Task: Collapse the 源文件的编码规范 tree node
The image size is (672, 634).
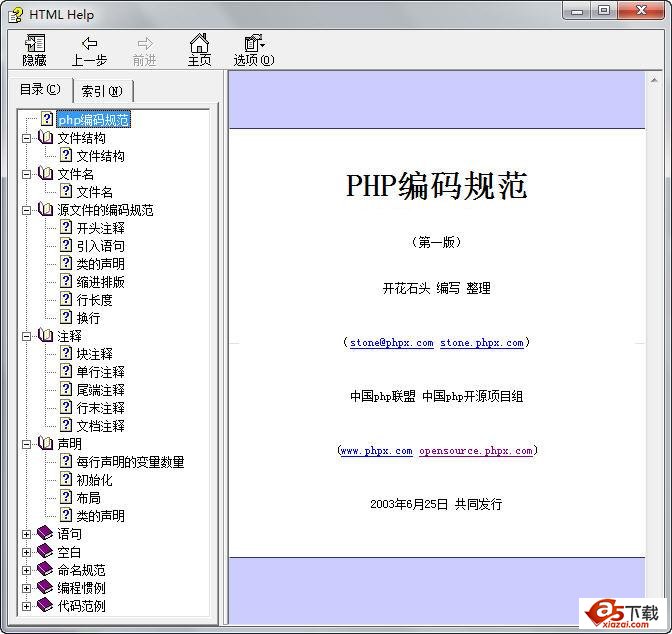Action: (27, 210)
